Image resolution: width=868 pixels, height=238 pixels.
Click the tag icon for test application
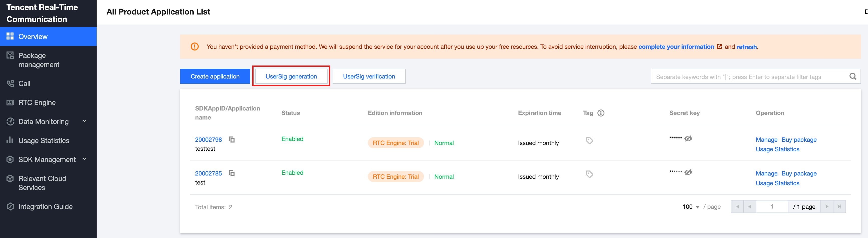(589, 174)
